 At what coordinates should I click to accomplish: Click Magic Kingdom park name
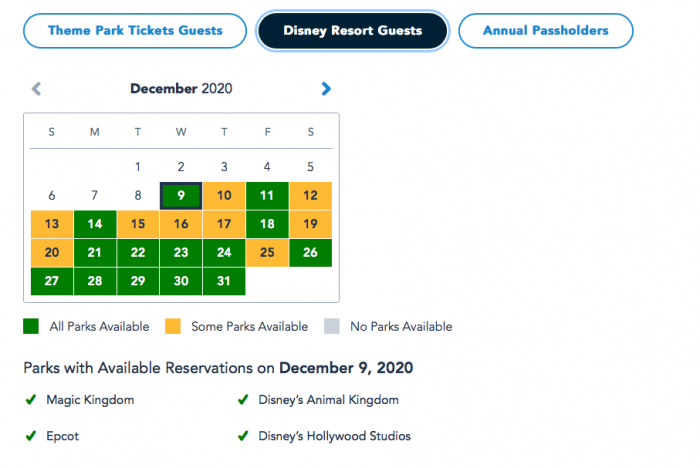coord(90,400)
